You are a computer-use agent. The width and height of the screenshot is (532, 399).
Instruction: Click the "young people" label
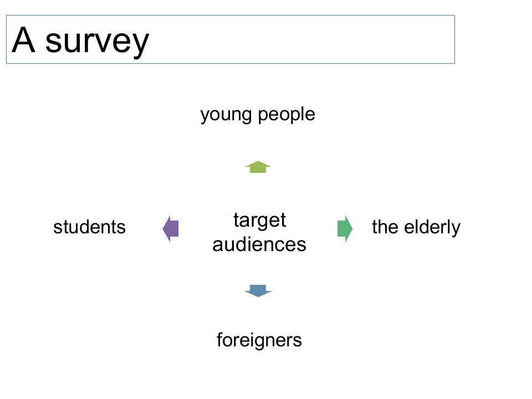[258, 115]
